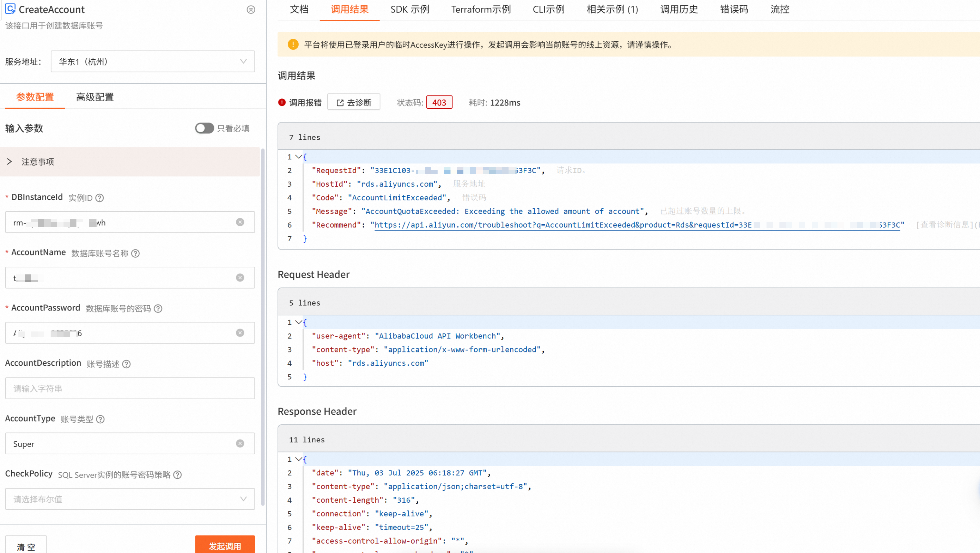This screenshot has width=980, height=553.
Task: Click the 查看诊断信息 link
Action: coord(945,225)
